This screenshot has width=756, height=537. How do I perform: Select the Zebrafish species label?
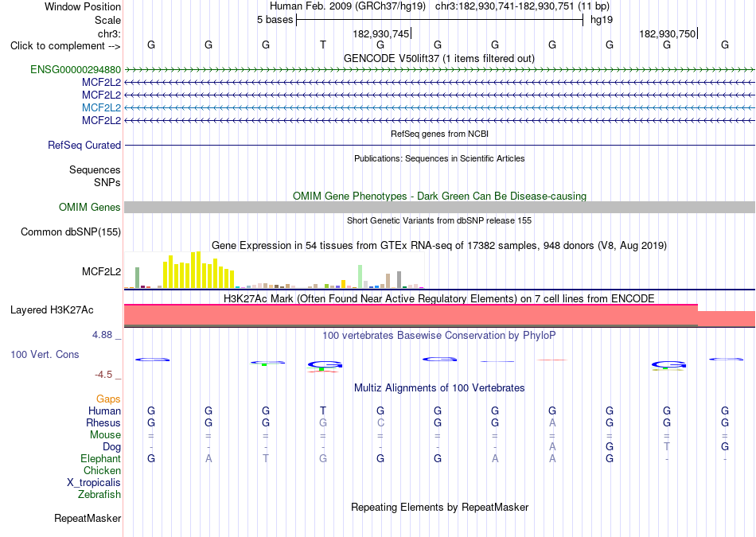tap(99, 495)
